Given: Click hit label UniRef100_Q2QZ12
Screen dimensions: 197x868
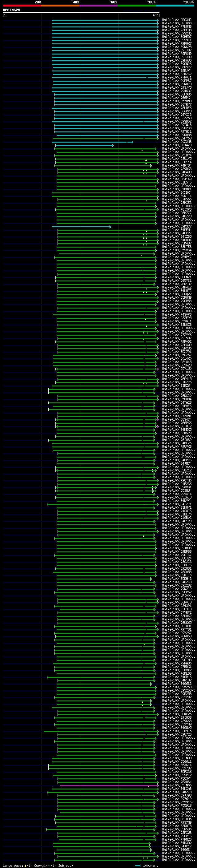Looking at the screenshot, I should 177,470.
